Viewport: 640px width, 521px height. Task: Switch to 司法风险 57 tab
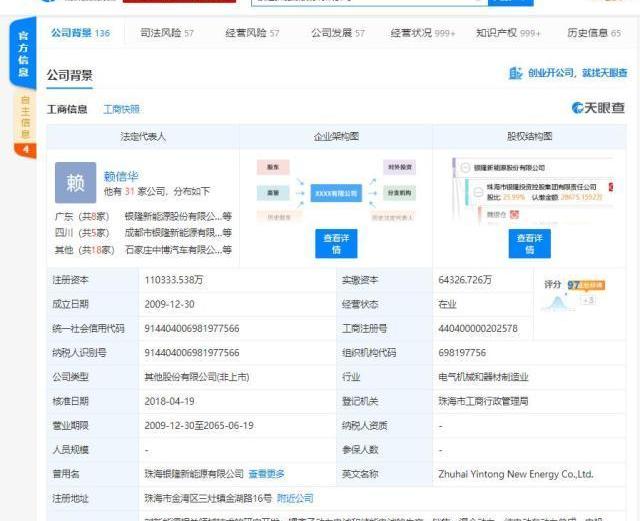(x=167, y=33)
